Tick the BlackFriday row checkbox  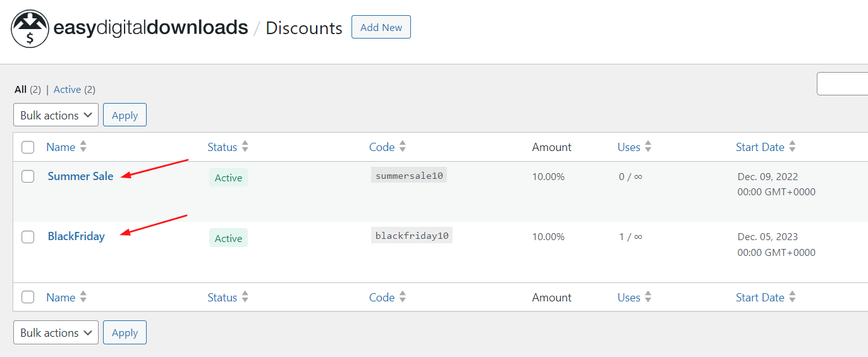(28, 237)
